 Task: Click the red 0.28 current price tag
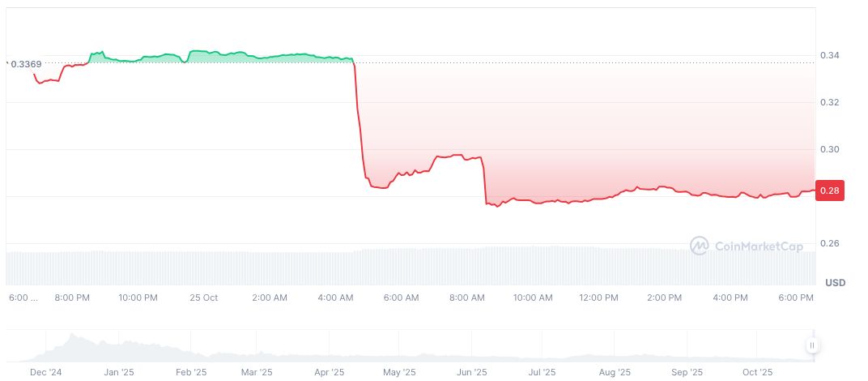pyautogui.click(x=832, y=190)
